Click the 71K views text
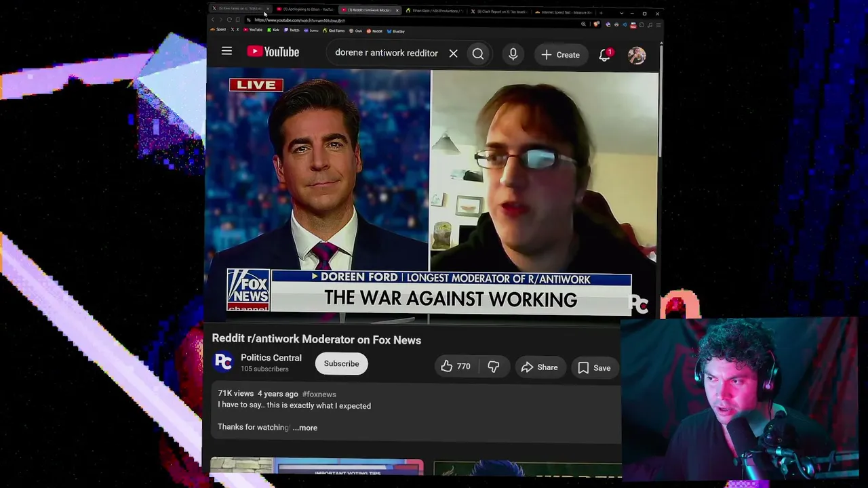The image size is (868, 488). [235, 394]
